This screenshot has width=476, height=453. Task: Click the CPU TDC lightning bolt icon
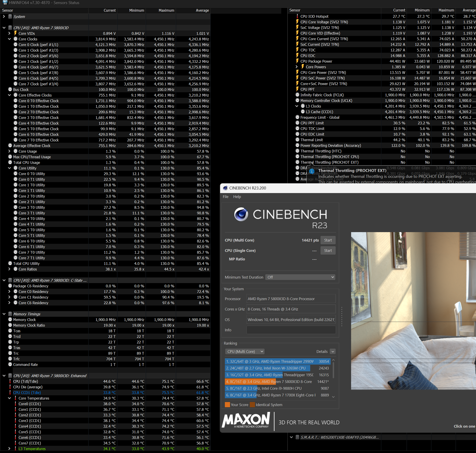(x=297, y=50)
